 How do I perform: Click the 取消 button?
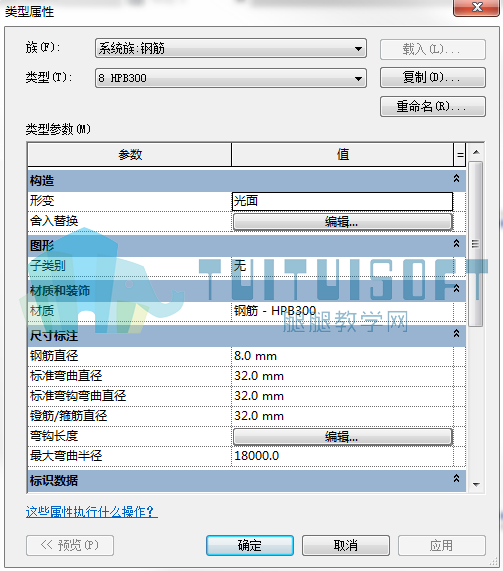click(346, 545)
